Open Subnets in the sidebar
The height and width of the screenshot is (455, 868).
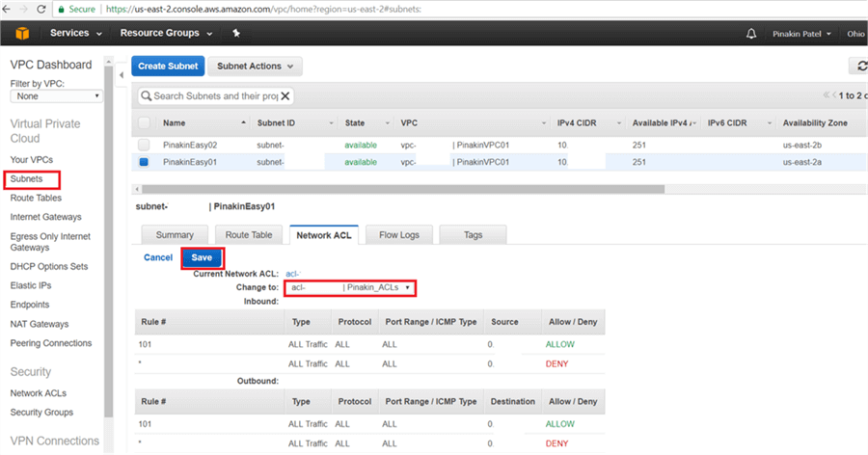click(x=26, y=178)
